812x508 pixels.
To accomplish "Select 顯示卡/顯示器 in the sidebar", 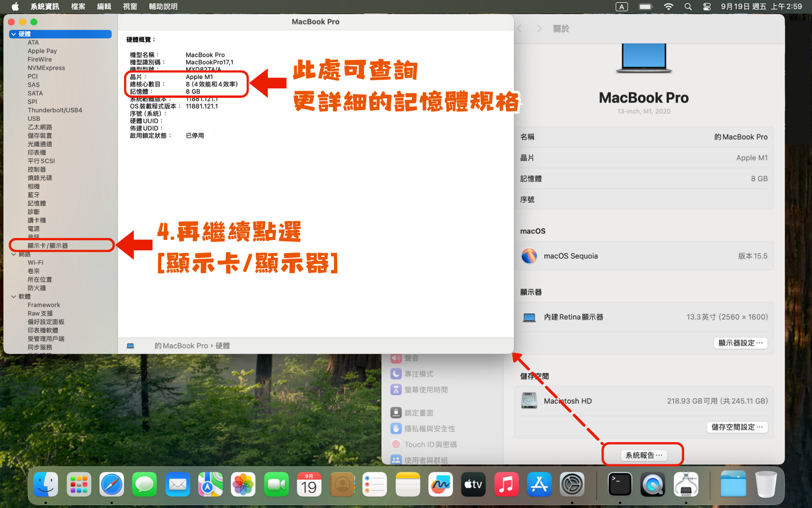I will 47,246.
